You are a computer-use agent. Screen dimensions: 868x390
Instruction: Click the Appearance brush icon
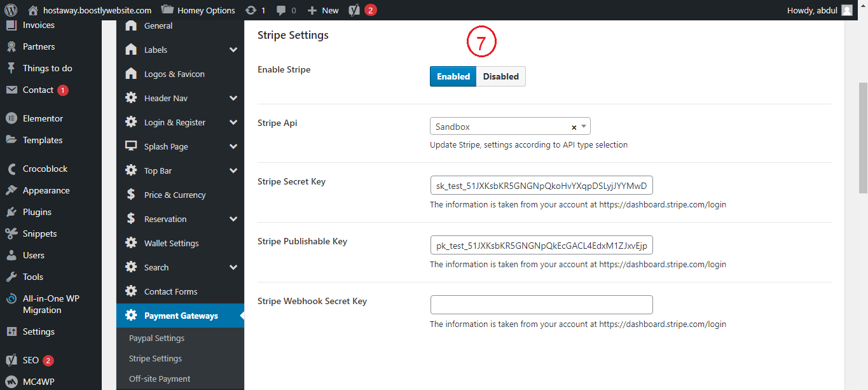click(11, 190)
